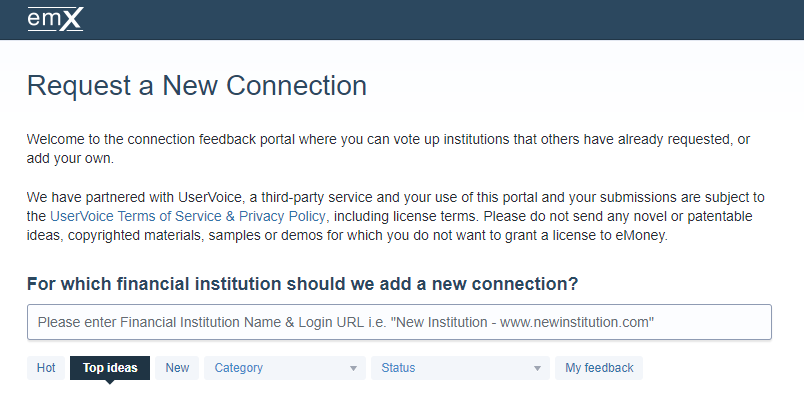
Task: Click the Request a New Connection heading
Action: tap(197, 86)
